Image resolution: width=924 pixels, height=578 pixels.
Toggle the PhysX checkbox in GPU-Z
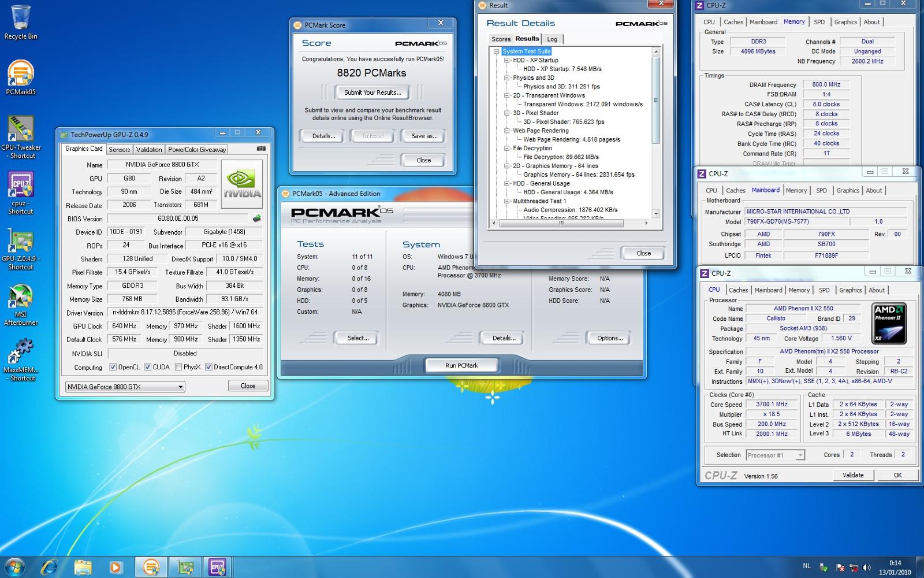(x=178, y=367)
